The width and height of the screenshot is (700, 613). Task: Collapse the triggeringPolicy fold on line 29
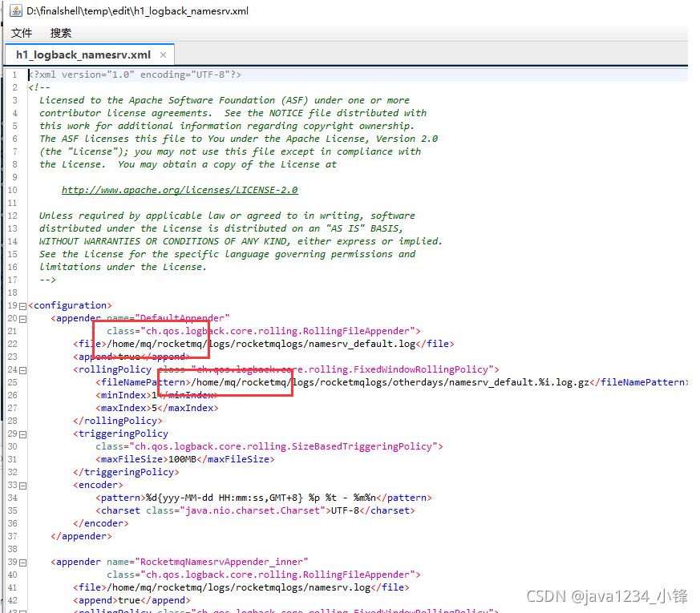[x=22, y=434]
